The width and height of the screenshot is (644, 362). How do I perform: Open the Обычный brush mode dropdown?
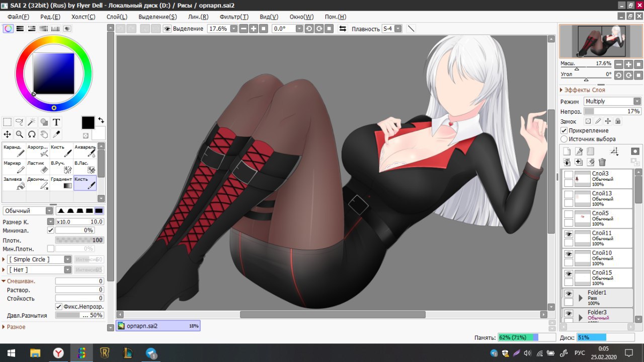[x=28, y=210]
